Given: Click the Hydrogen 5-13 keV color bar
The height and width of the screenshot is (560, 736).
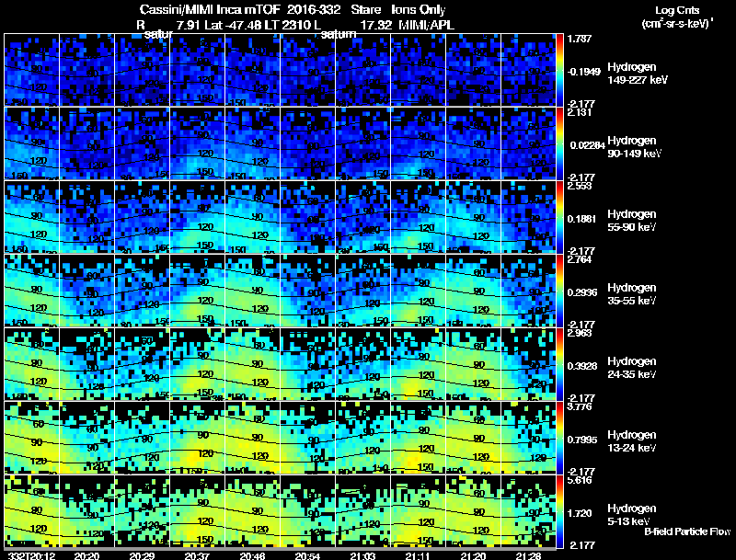Looking at the screenshot, I should coord(559,511).
